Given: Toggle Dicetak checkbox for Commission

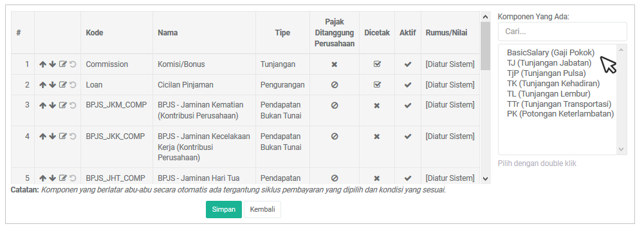Looking at the screenshot, I should pyautogui.click(x=377, y=64).
